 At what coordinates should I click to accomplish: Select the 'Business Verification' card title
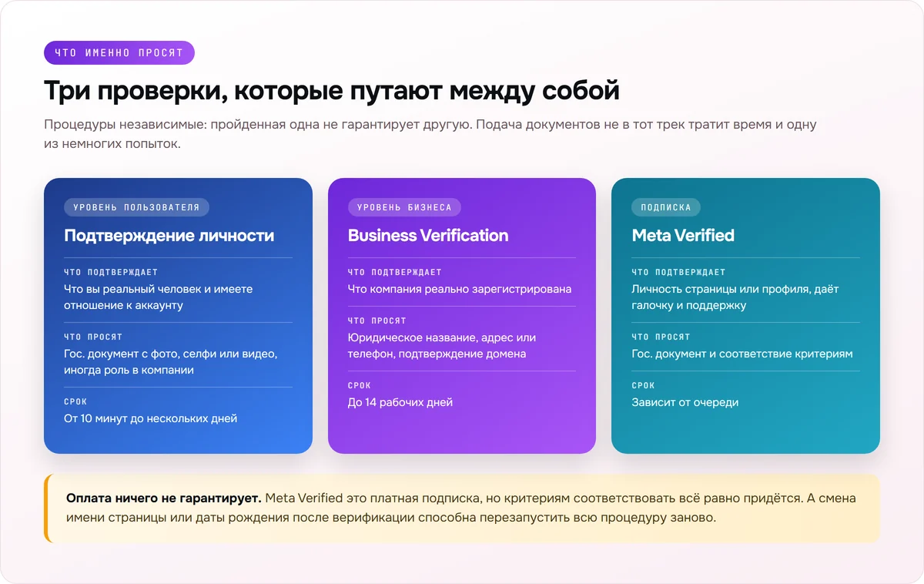point(428,236)
